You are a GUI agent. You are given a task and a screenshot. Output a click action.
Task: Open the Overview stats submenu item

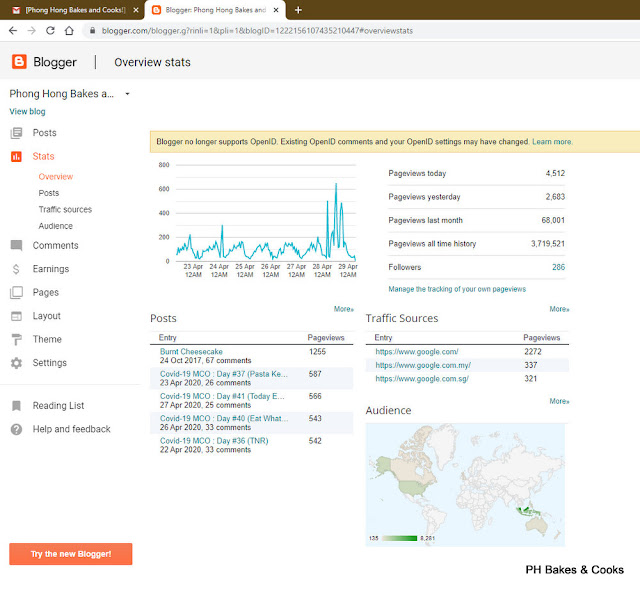[x=56, y=177]
